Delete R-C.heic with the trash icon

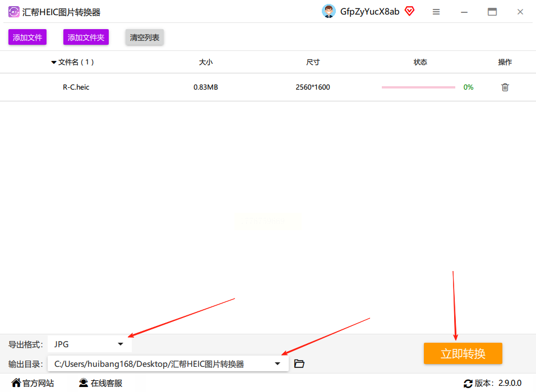click(x=505, y=87)
